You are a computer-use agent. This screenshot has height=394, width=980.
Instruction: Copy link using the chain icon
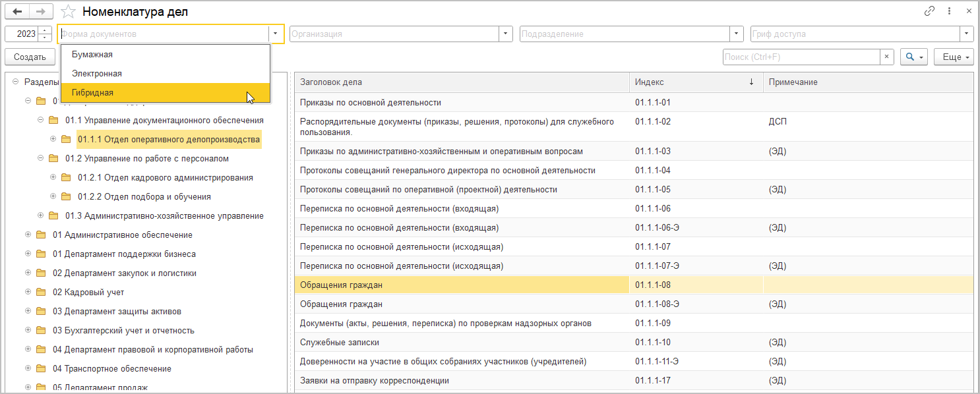(x=930, y=11)
